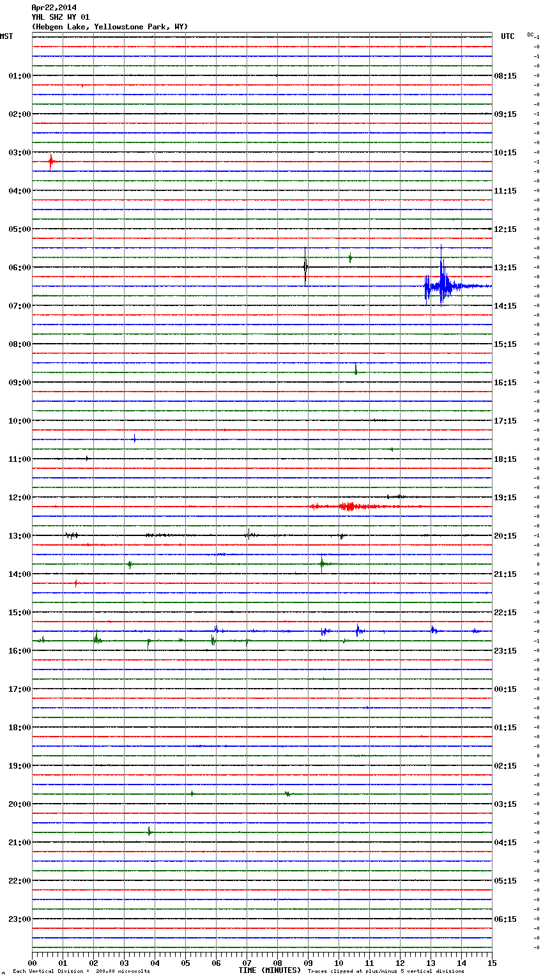Click the 20:15 UTC time label

tap(505, 536)
